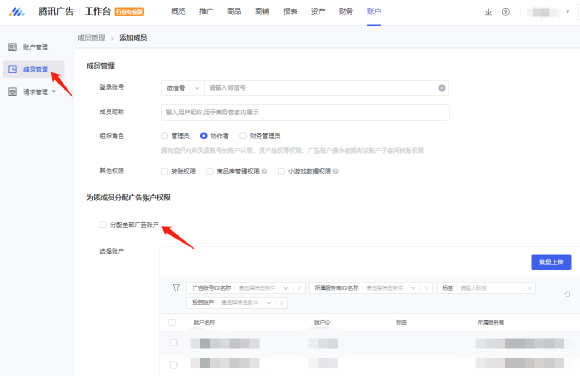The image size is (580, 376).
Task: Open the 账户 top menu
Action: [x=374, y=12]
